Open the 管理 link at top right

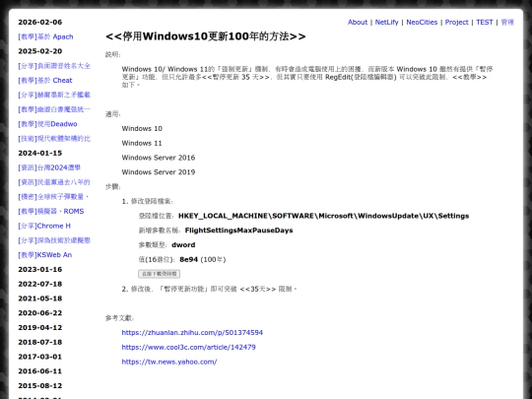coord(507,22)
